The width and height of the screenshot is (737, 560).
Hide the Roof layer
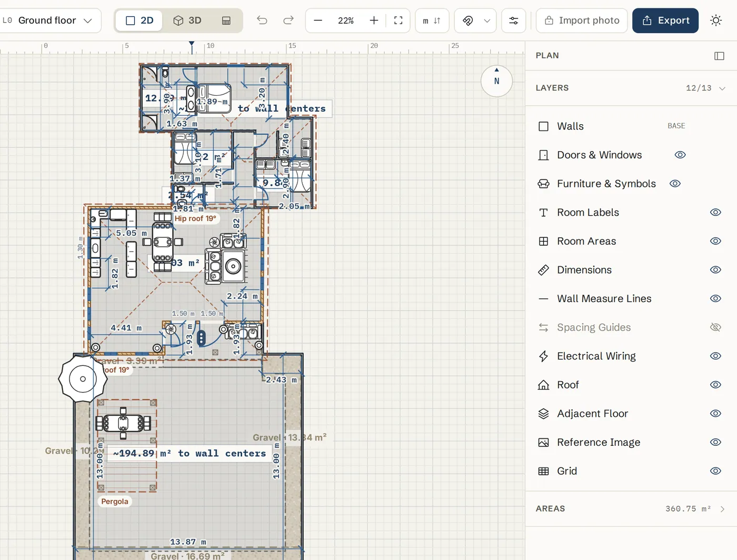click(x=715, y=385)
